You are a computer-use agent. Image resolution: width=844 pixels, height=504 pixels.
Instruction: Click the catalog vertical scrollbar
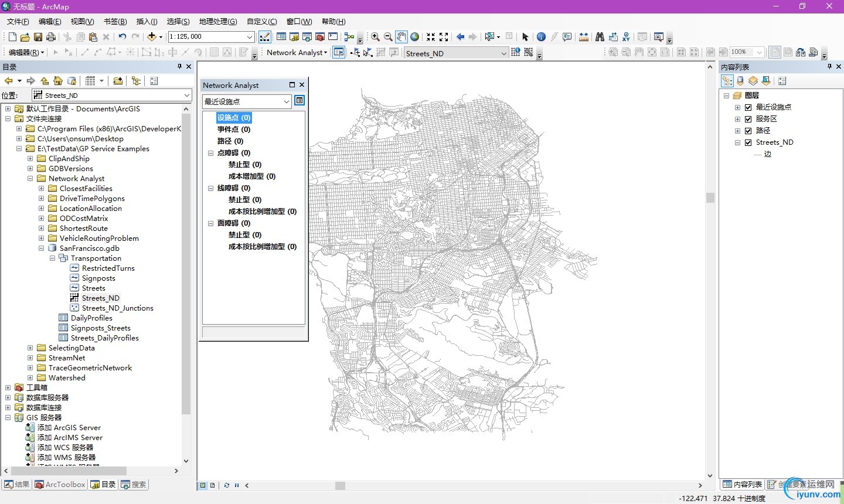[186, 264]
